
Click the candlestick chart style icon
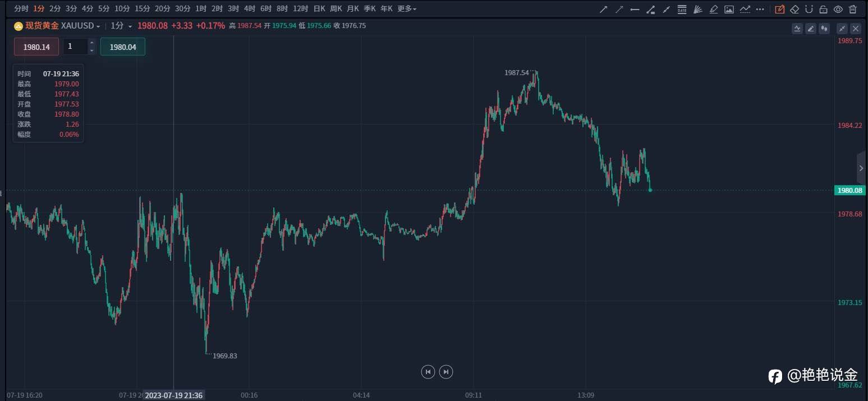click(x=825, y=29)
